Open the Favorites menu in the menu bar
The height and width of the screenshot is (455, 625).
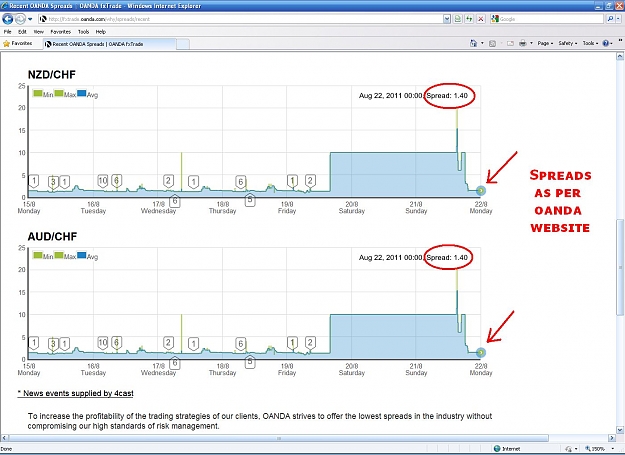pos(61,31)
